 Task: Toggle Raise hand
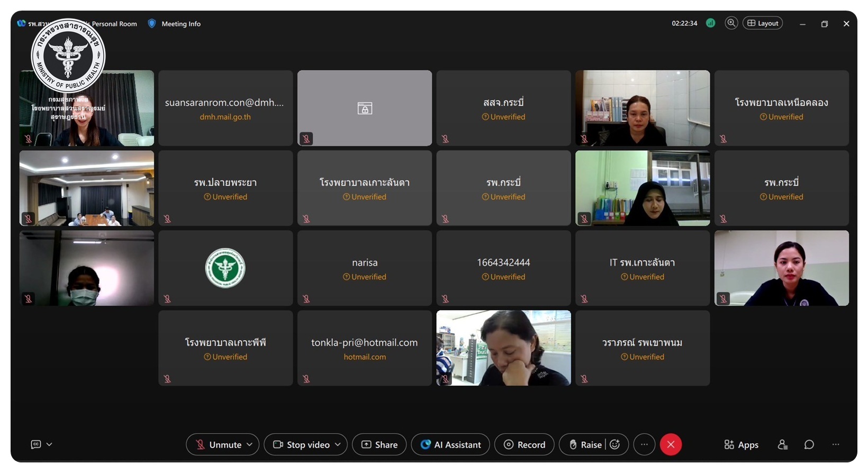click(x=585, y=444)
